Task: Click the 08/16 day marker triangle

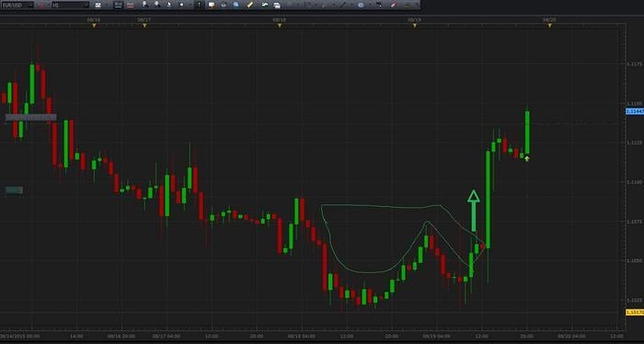Action: pos(94,25)
